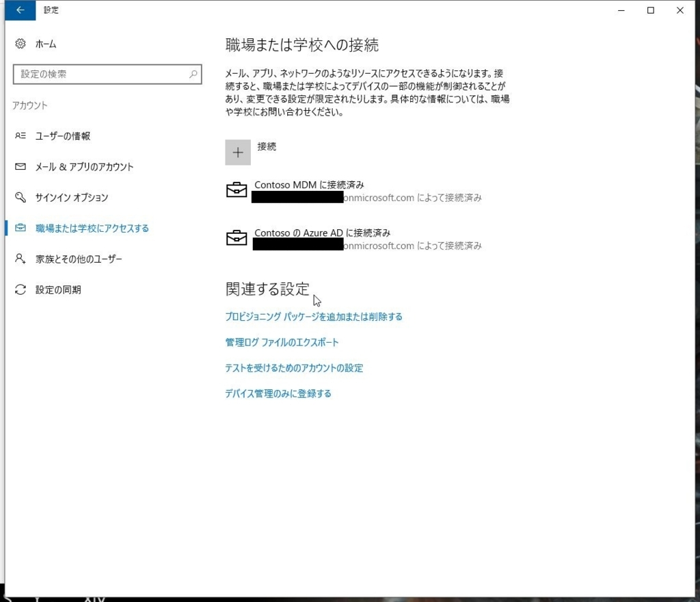700x602 pixels.
Task: Click the mail envelope icon in sidebar
Action: tap(20, 167)
